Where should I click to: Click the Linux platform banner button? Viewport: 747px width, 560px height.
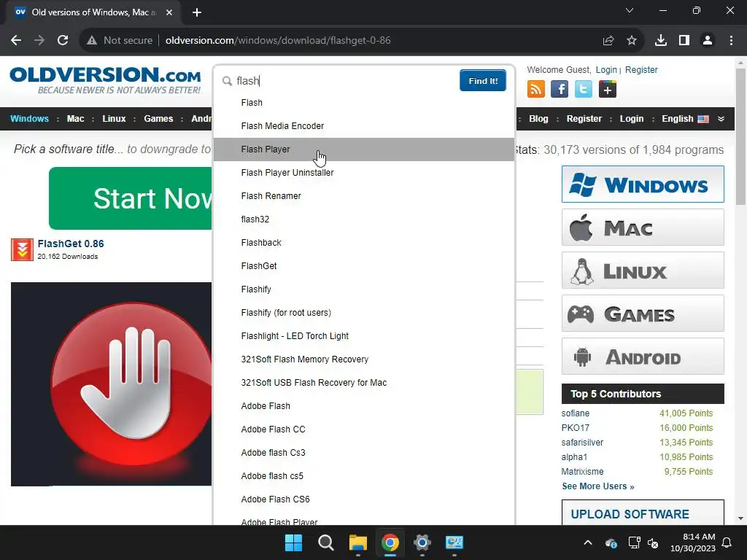(x=643, y=271)
